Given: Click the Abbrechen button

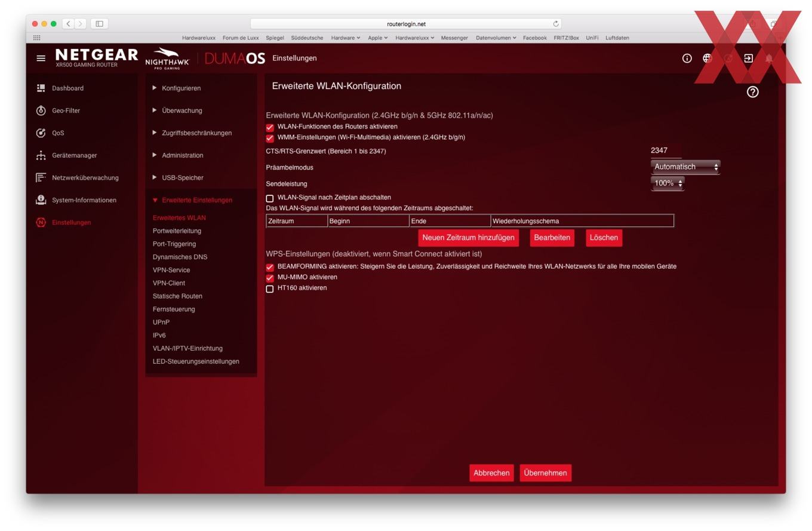Looking at the screenshot, I should coord(491,473).
